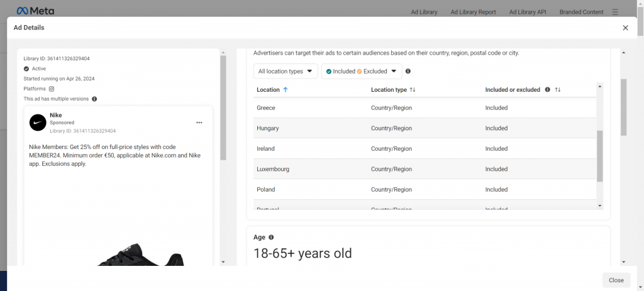Open Ad Library in top navigation
Screen dimensions: 644x291
click(x=424, y=12)
